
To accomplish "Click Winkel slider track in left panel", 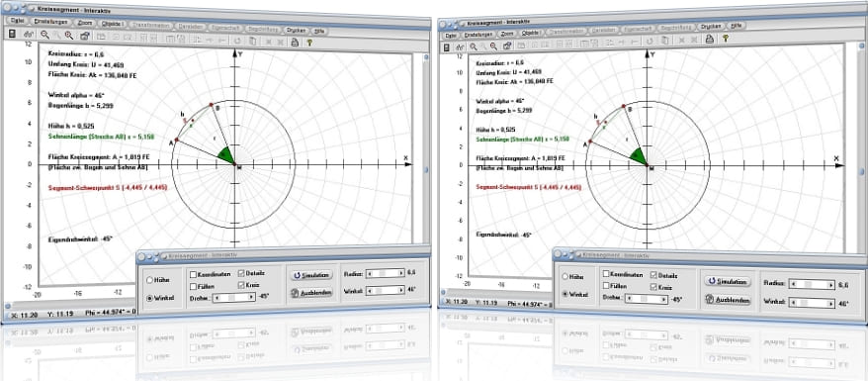I will [x=385, y=291].
